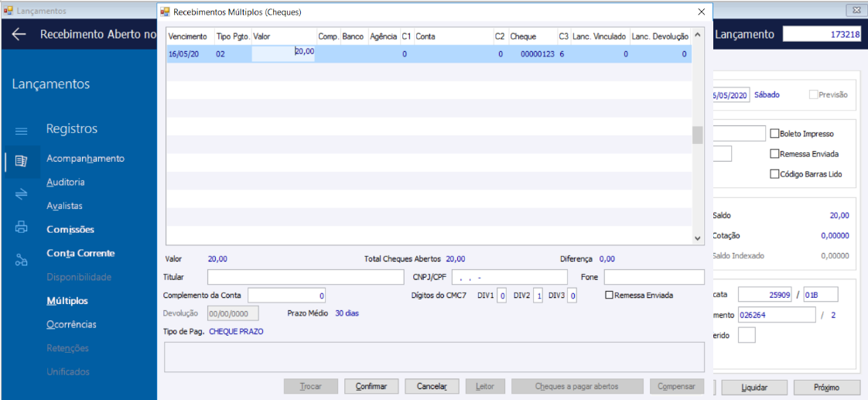
Task: Click the DIV1 digit field
Action: [x=501, y=296]
